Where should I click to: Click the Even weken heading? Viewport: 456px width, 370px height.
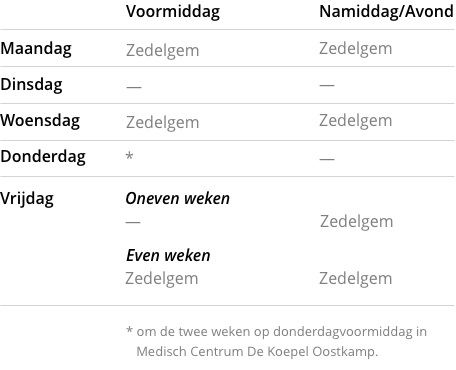coord(168,256)
